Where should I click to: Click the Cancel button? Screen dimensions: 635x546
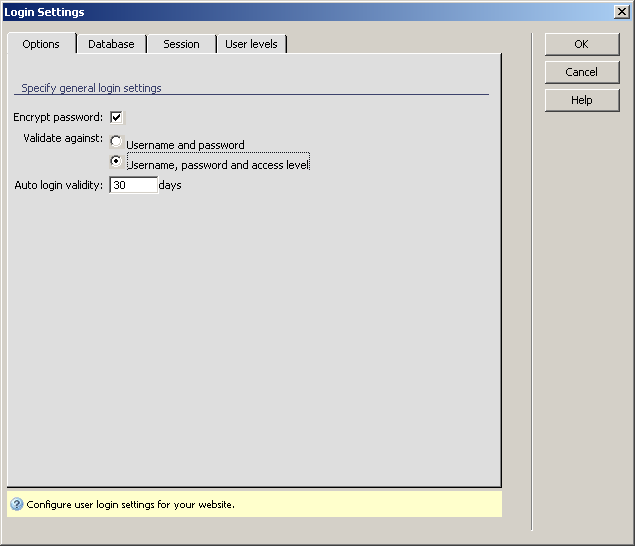581,72
